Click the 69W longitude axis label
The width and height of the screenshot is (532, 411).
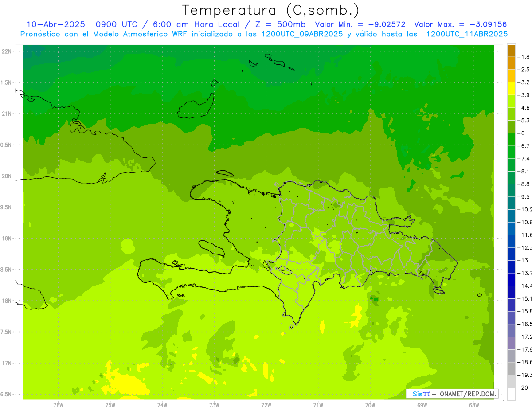(422, 405)
